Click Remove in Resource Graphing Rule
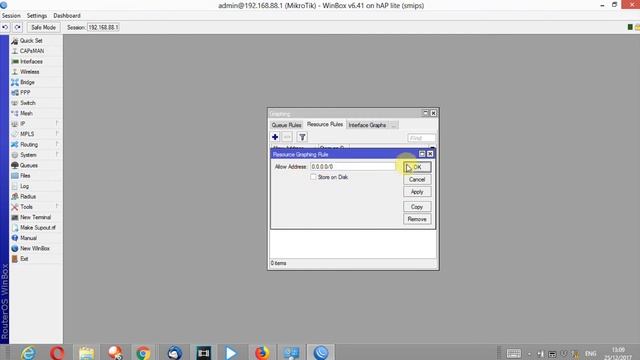The height and width of the screenshot is (360, 640). (x=417, y=219)
